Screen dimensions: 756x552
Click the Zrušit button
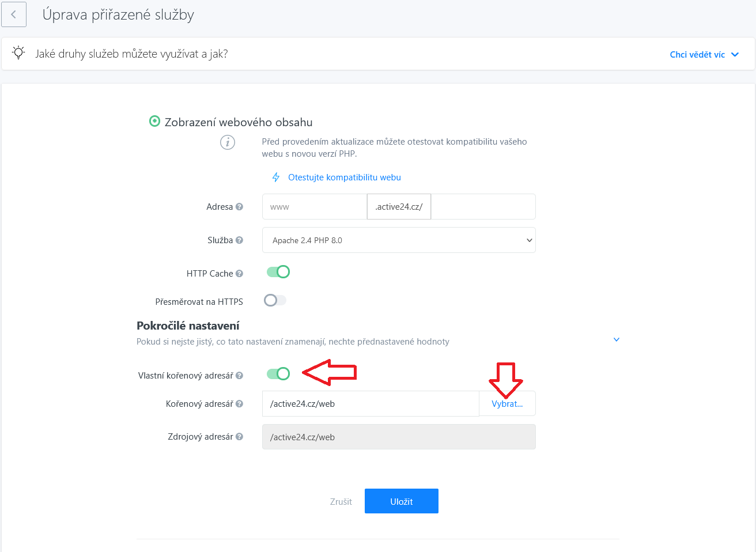coord(341,502)
